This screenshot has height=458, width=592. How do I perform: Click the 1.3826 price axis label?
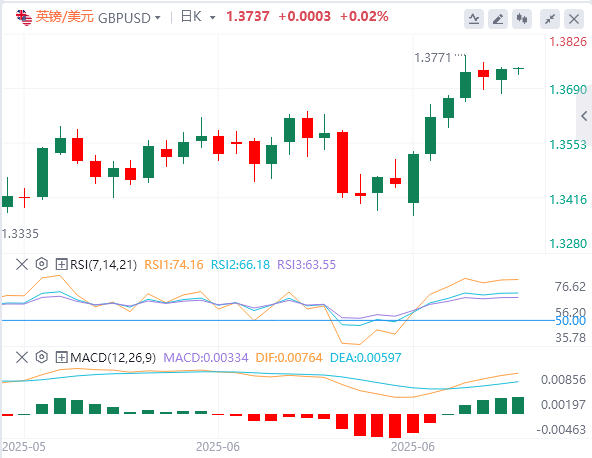(x=568, y=42)
